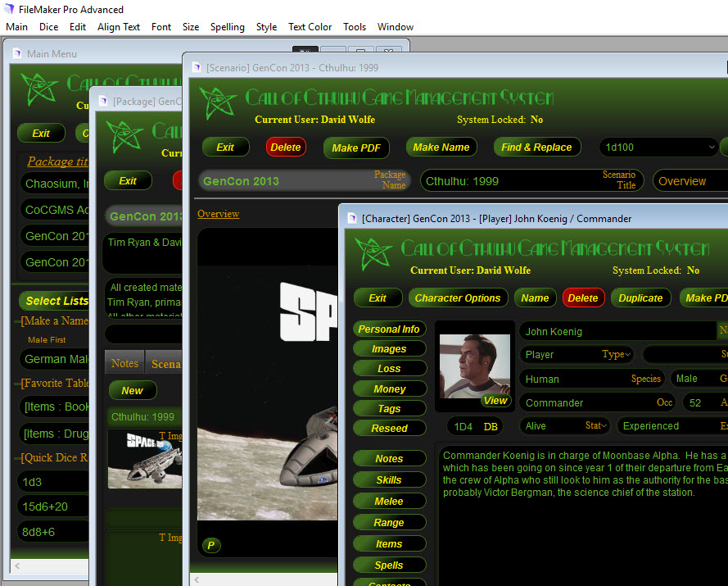
Task: Select the Images section
Action: [x=389, y=348]
